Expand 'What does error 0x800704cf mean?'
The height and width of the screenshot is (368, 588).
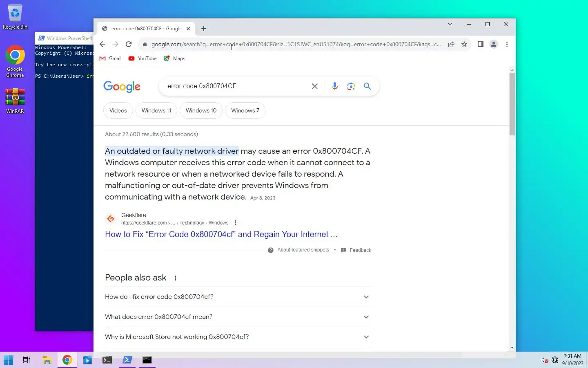[238, 317]
